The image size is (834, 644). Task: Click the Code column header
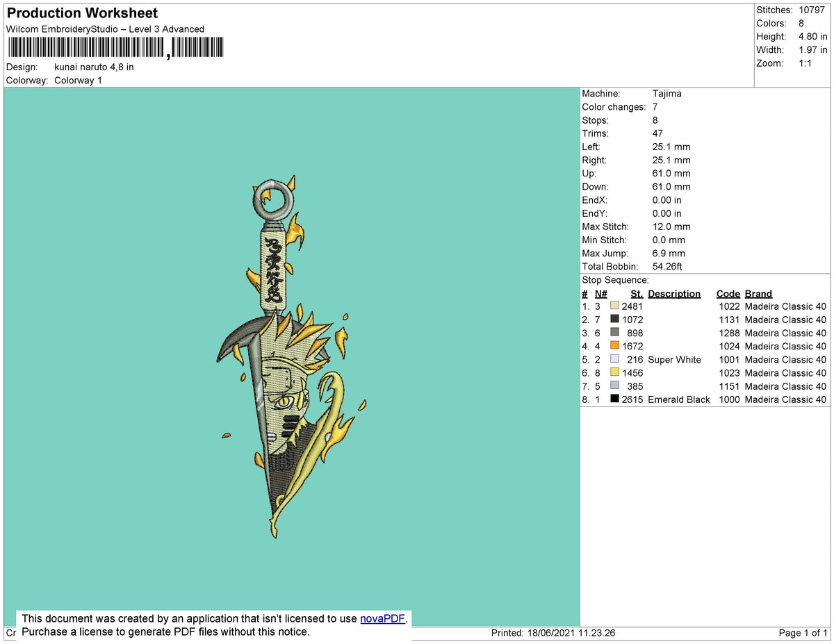[728, 294]
